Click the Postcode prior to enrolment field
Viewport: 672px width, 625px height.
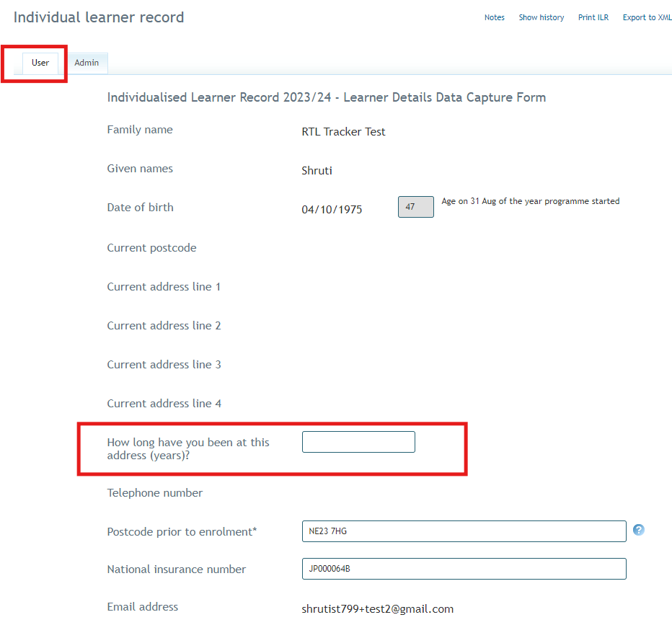(x=464, y=531)
